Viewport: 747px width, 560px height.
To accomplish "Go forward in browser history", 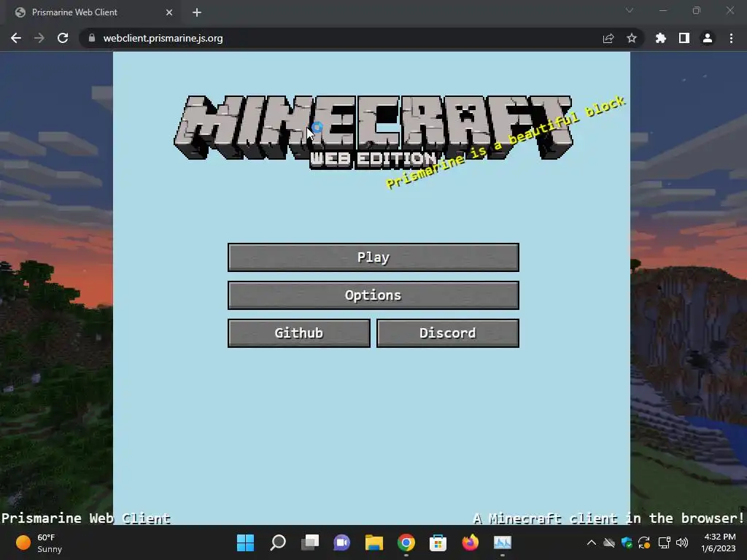I will tap(39, 38).
